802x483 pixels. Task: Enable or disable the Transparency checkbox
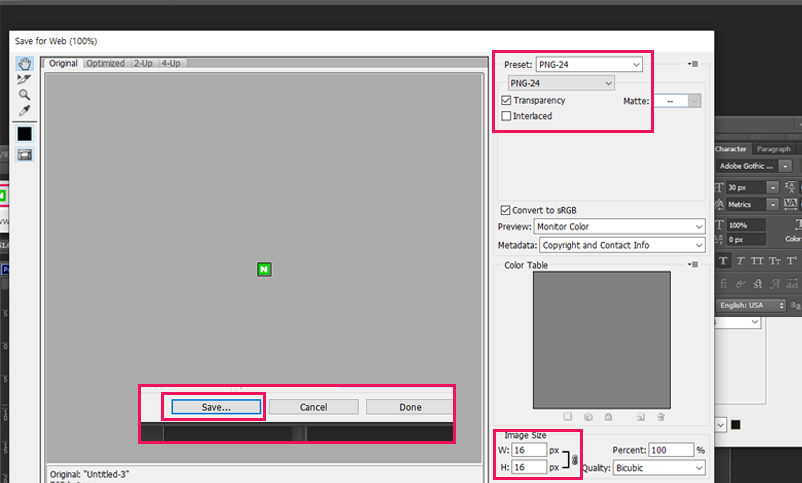coord(506,100)
